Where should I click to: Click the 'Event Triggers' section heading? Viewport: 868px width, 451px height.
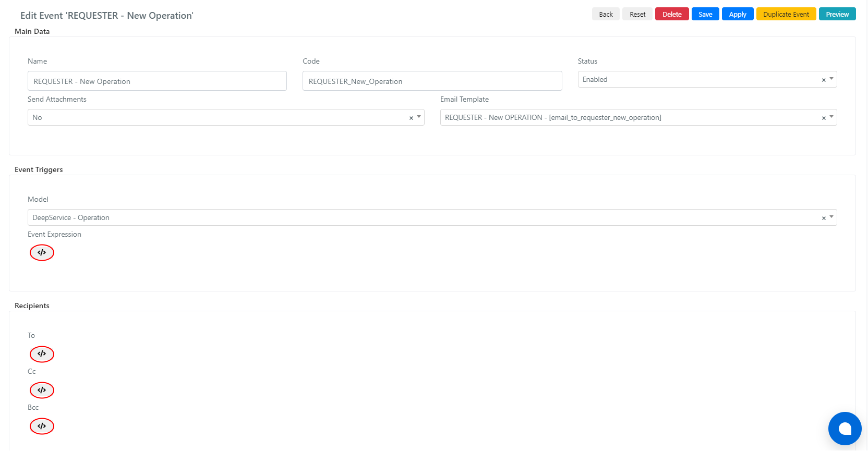(x=39, y=169)
